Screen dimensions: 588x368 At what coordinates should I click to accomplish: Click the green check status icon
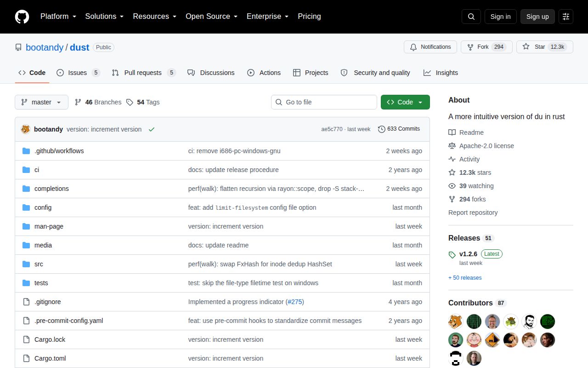[152, 129]
